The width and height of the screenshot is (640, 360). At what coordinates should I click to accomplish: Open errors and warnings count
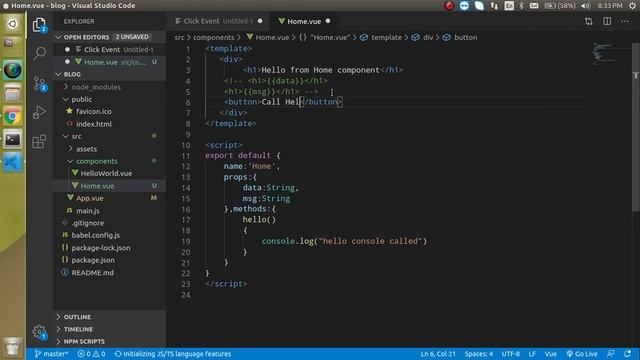tap(91, 354)
